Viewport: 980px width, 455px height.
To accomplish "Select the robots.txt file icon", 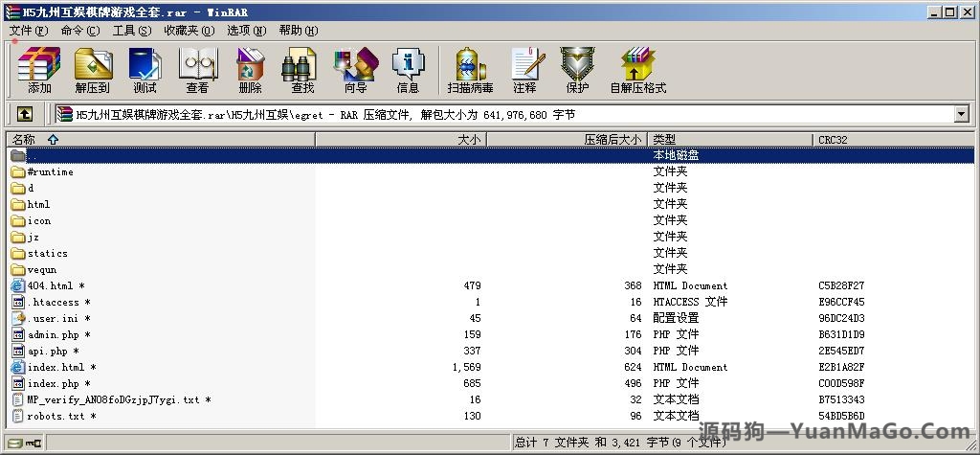I will point(18,416).
